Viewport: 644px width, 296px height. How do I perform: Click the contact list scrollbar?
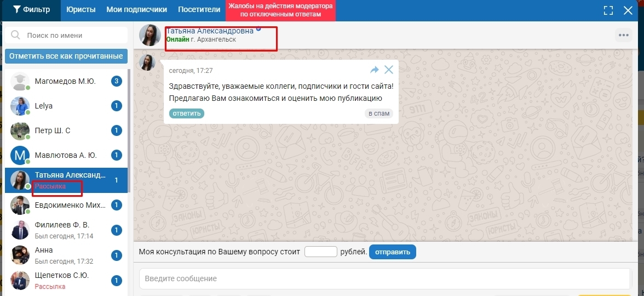[130, 130]
